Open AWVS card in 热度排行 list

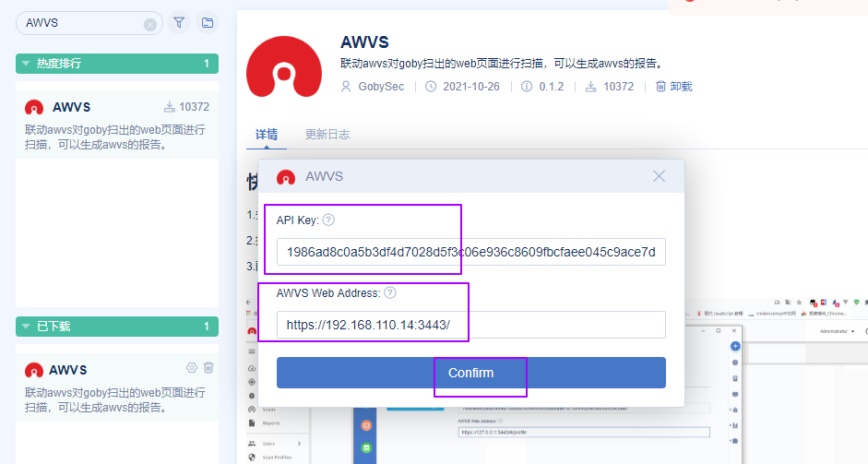[117, 125]
